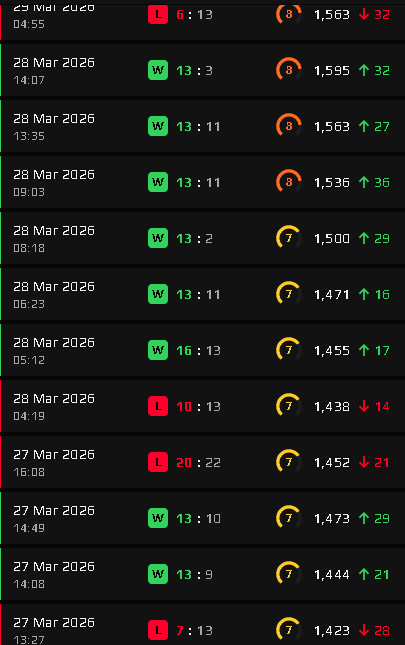The height and width of the screenshot is (645, 405).
Task: Open the match dated 27 Mar 2026 at 14:08
Action: [x=202, y=574]
